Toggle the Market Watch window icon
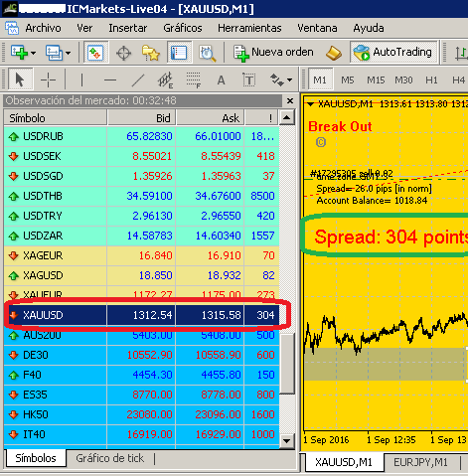 (x=95, y=53)
